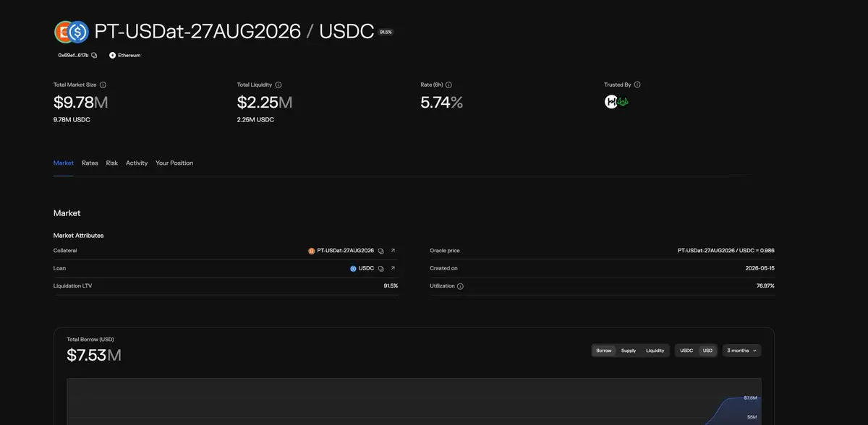Click the first Trusted By curator logo
The height and width of the screenshot is (425, 868).
click(x=611, y=102)
